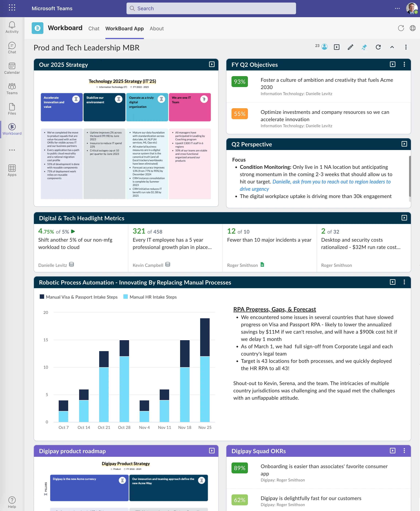This screenshot has width=420, height=511.
Task: Open the Digipay Squad OKRs kebab menu
Action: (404, 451)
